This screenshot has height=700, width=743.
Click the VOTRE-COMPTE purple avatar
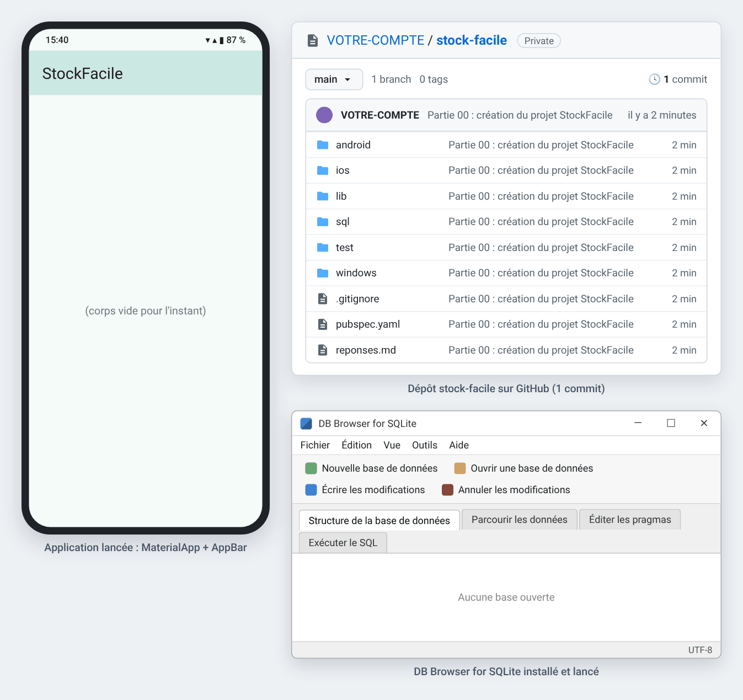(324, 115)
